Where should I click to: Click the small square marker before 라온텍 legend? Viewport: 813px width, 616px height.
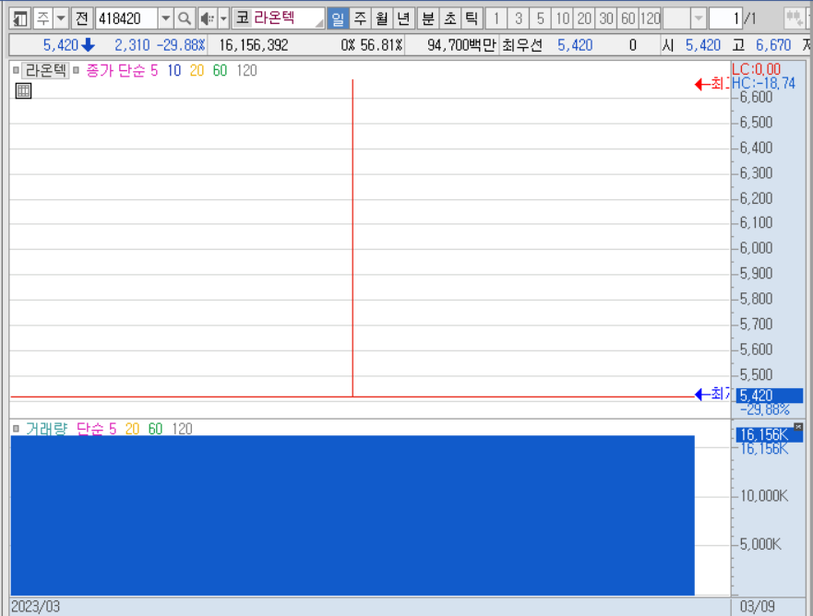point(16,70)
